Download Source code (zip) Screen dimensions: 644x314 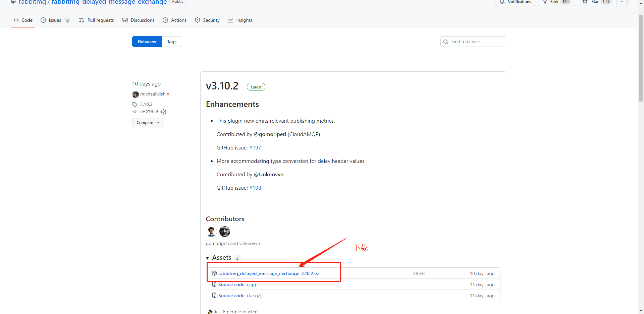[237, 285]
